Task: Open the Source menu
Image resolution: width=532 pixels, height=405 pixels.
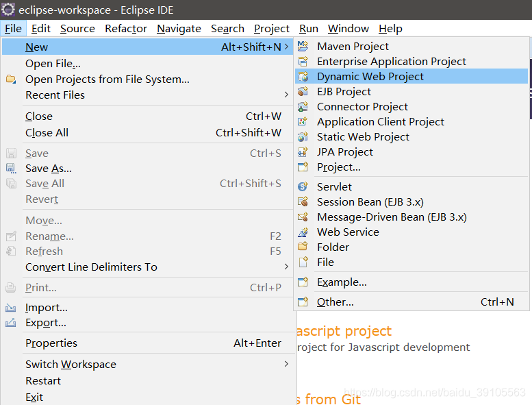Action: click(x=77, y=29)
